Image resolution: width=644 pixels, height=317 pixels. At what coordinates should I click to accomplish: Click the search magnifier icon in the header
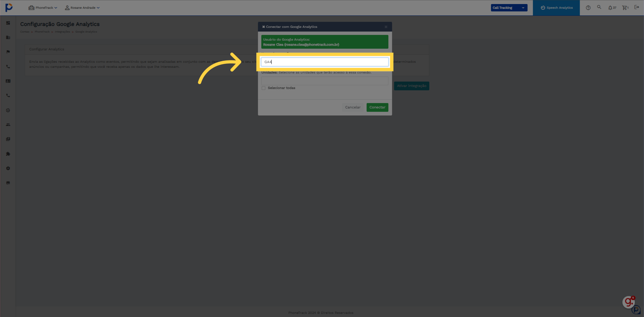pyautogui.click(x=599, y=7)
